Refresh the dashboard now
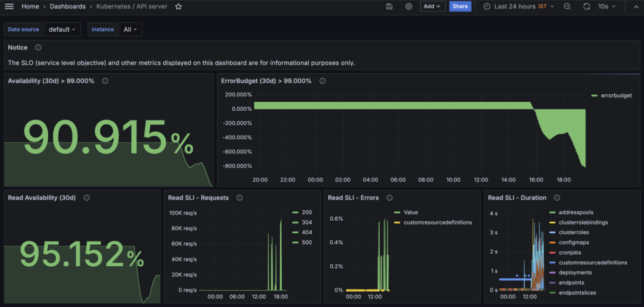This screenshot has width=644, height=307. click(x=587, y=6)
